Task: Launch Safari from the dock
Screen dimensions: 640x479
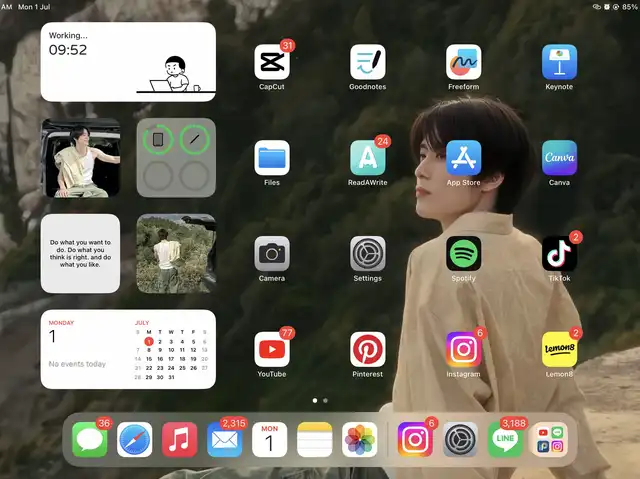Action: pos(135,440)
